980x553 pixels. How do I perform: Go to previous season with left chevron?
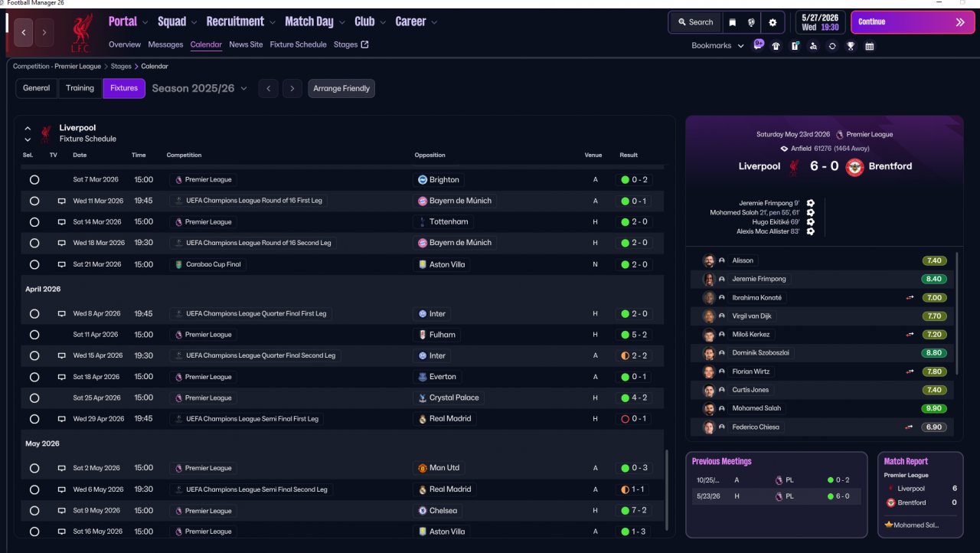tap(268, 88)
